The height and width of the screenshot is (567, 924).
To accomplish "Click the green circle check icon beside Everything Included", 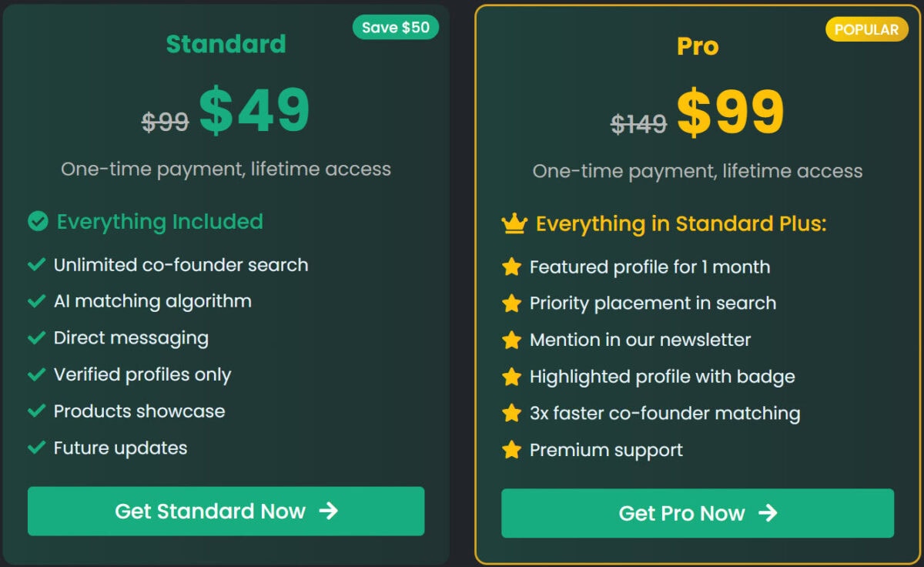I will pos(38,222).
